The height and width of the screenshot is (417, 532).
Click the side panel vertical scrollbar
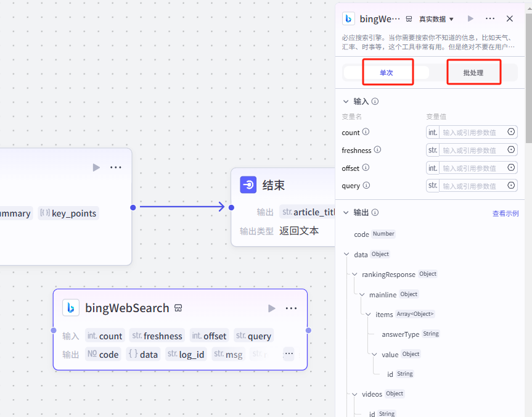point(528,74)
